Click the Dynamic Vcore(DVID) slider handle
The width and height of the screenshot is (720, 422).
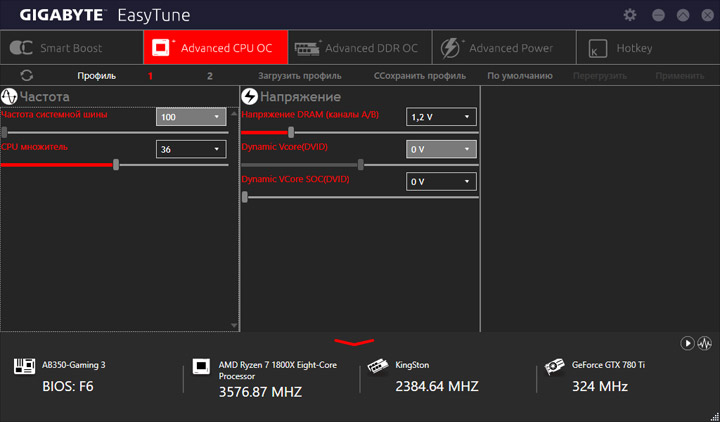click(361, 165)
